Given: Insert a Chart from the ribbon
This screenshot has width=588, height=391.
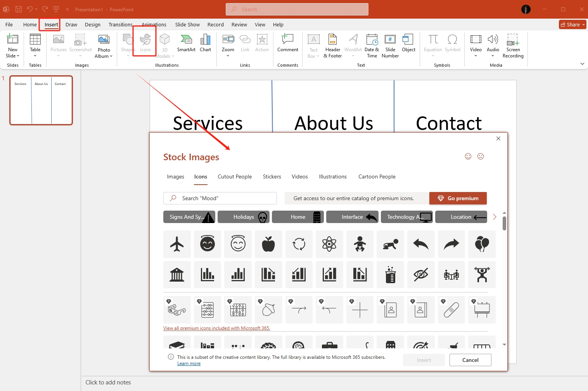Looking at the screenshot, I should [205, 43].
